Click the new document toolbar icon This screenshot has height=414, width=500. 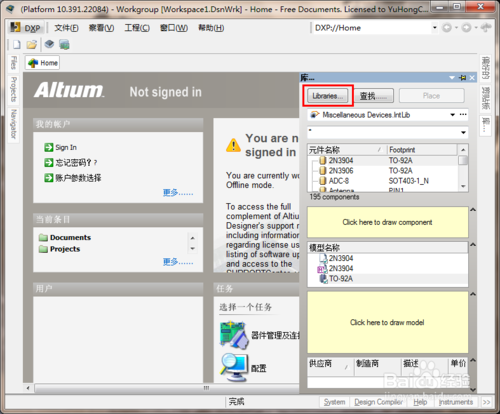17,44
